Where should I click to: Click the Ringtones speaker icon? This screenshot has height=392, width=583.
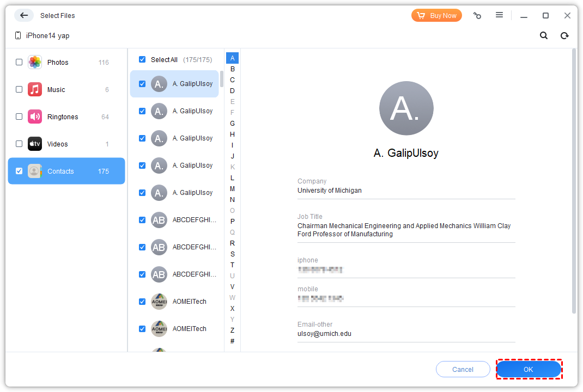click(35, 117)
